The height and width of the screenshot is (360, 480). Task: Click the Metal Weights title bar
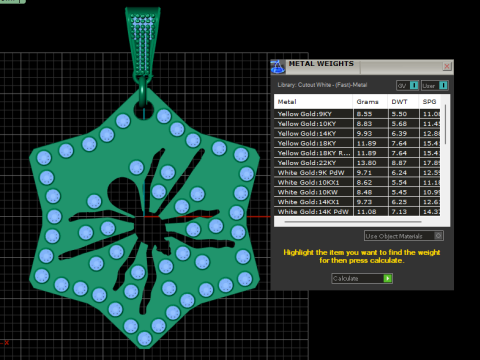point(362,67)
